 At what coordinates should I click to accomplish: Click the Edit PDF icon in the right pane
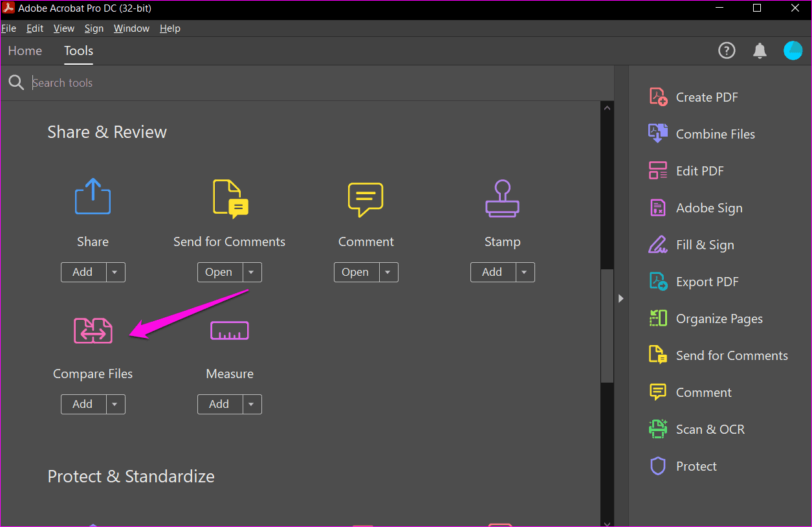click(x=658, y=171)
